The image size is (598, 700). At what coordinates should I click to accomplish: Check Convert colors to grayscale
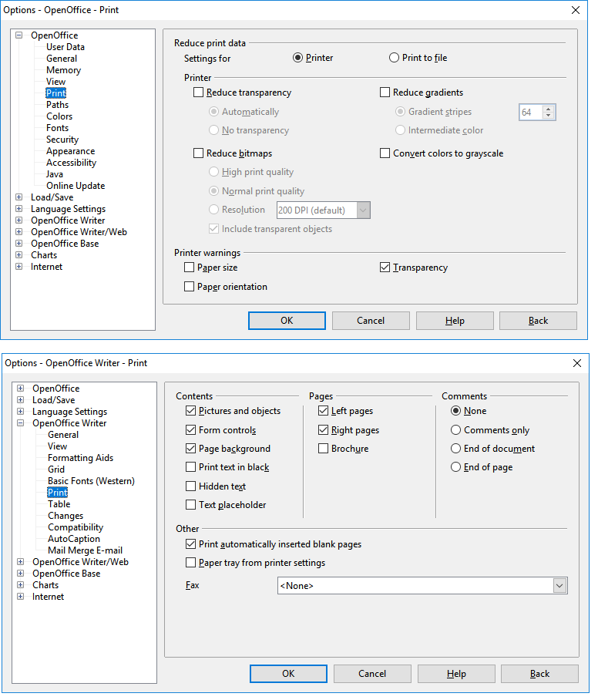[385, 153]
